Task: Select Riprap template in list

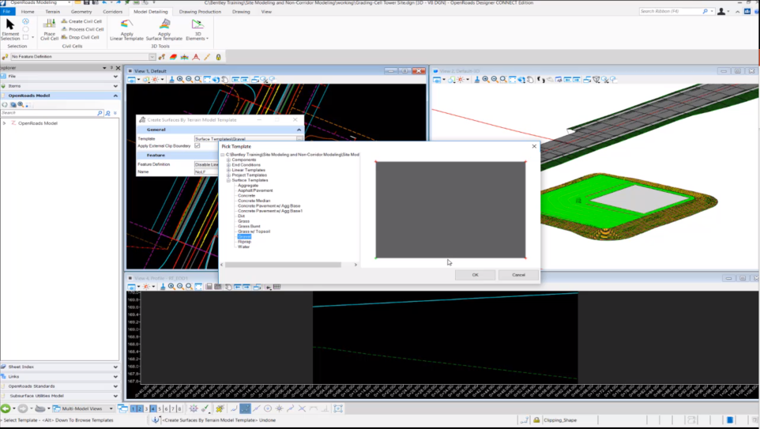Action: [x=244, y=241]
